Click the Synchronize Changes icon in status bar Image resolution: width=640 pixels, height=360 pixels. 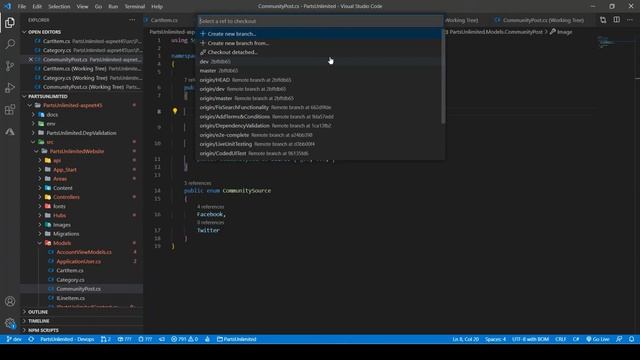31,339
